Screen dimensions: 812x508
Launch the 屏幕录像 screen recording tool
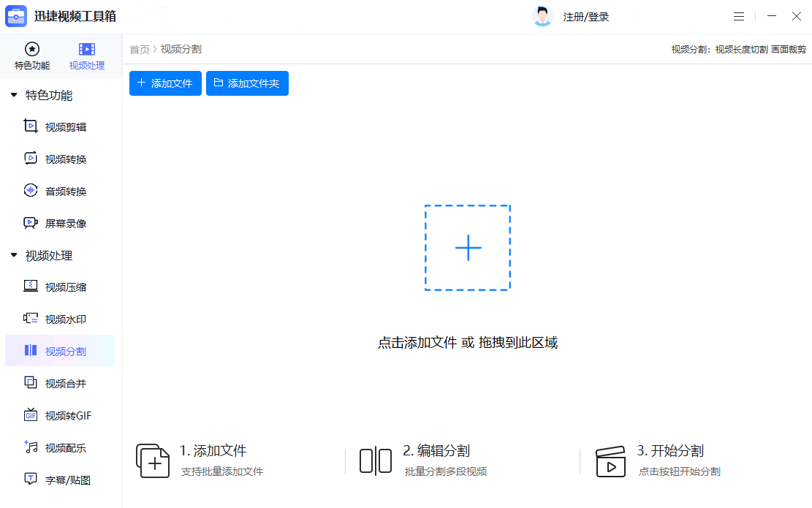[x=65, y=224]
